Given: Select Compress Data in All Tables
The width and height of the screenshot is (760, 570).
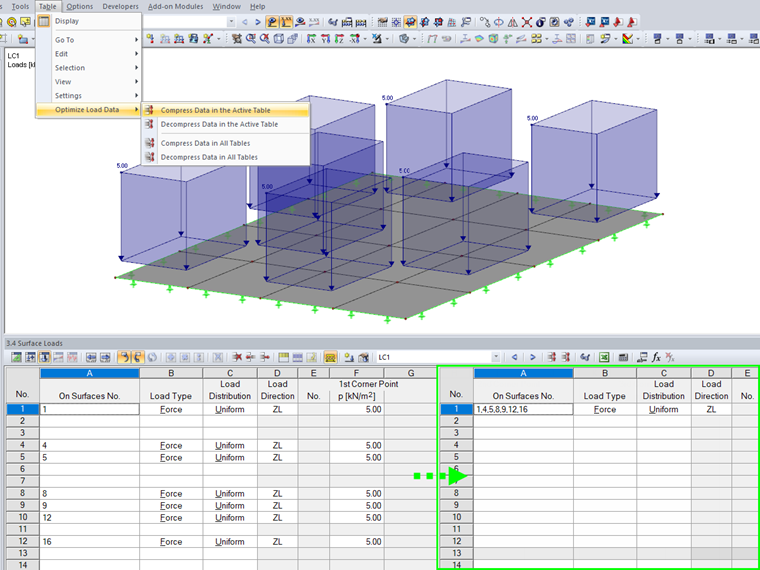Looking at the screenshot, I should click(226, 143).
